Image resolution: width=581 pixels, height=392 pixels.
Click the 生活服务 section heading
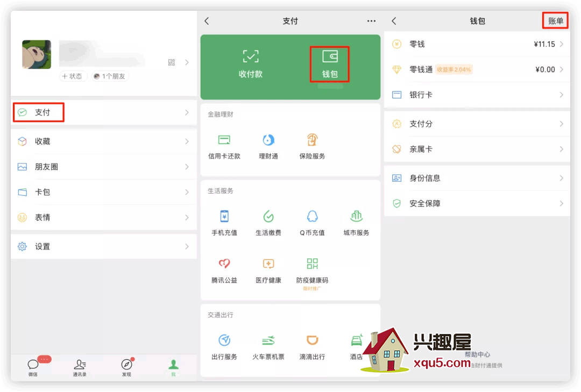click(x=221, y=191)
